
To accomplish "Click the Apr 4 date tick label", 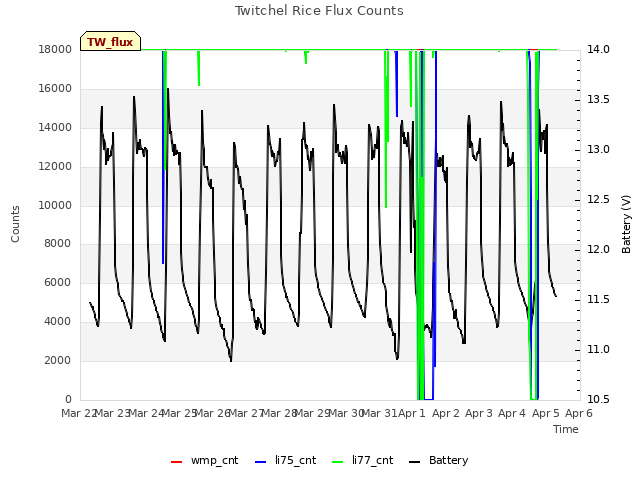I will coord(512,413).
